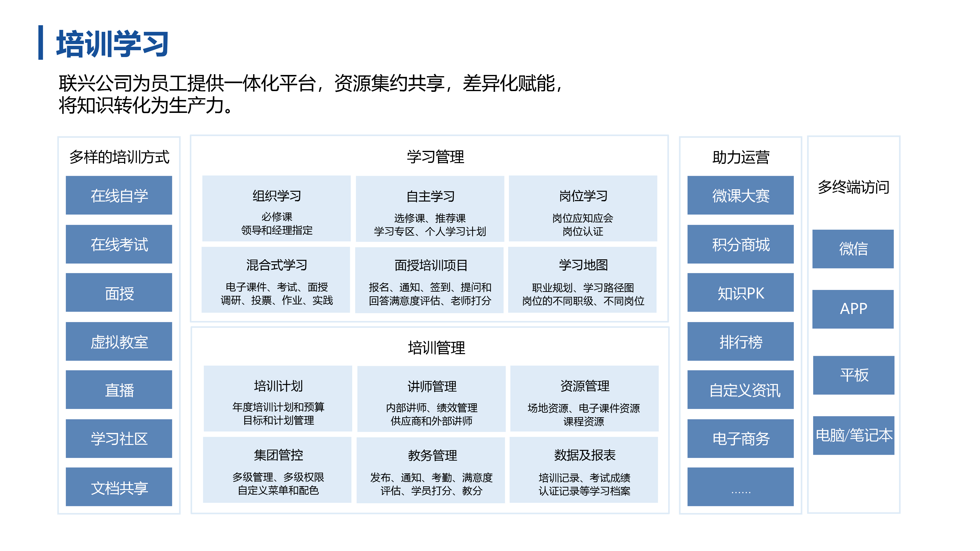Click the 在线自学 box
Viewport: 980px width, 551px height.
(x=119, y=195)
